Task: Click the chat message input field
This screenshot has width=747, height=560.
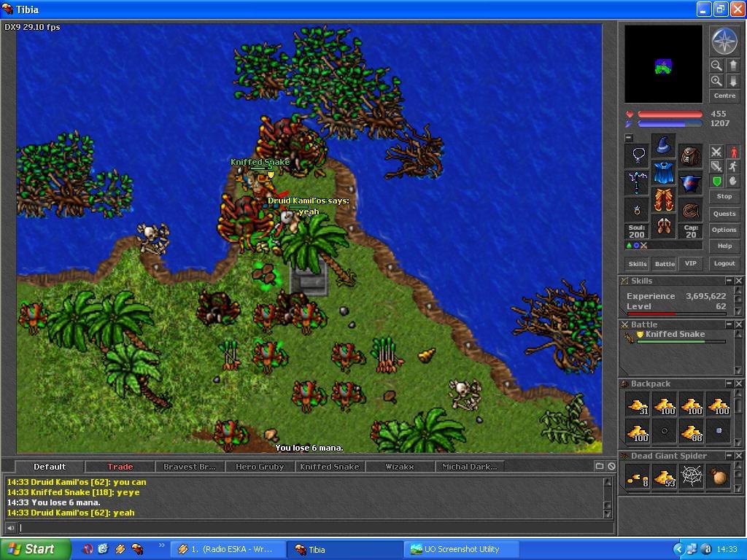Action: click(317, 528)
